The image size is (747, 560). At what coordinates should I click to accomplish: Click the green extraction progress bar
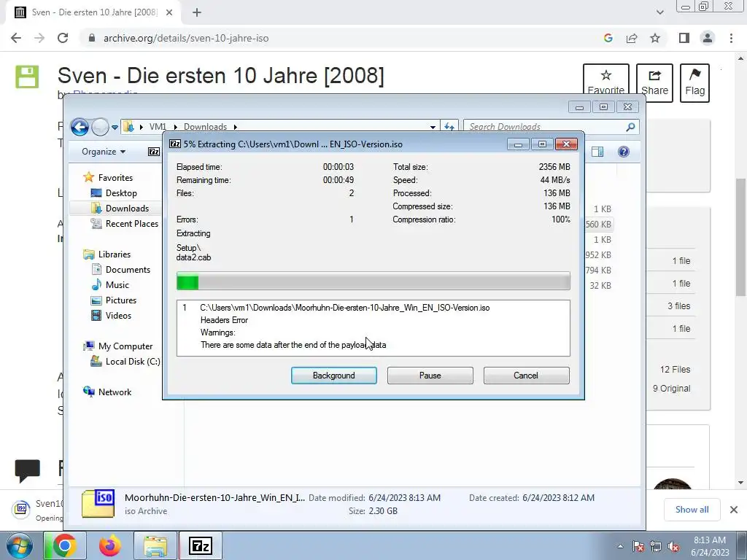click(x=373, y=281)
